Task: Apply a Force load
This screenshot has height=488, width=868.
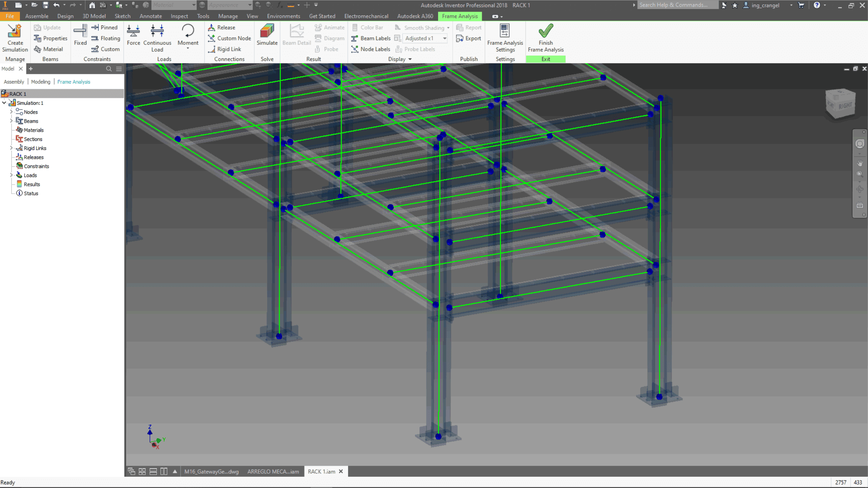Action: click(x=133, y=35)
